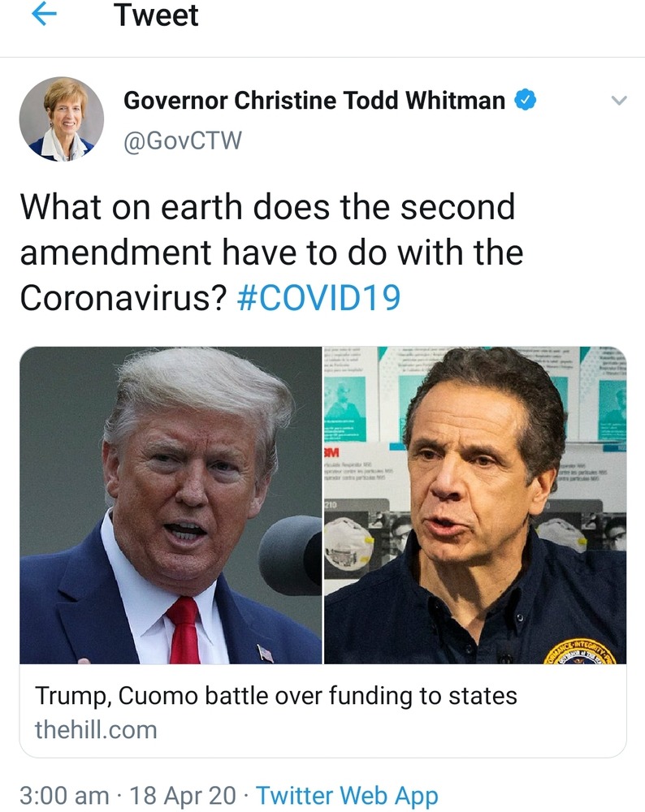Screen dimensions: 645x812
Task: Open Christine Todd Whitman's profile picture
Action: point(62,119)
